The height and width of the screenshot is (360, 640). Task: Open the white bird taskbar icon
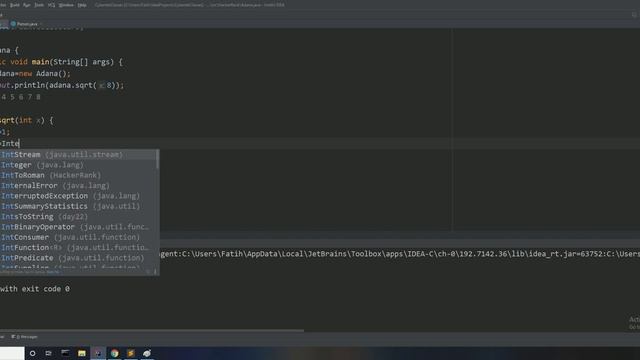[x=147, y=353]
